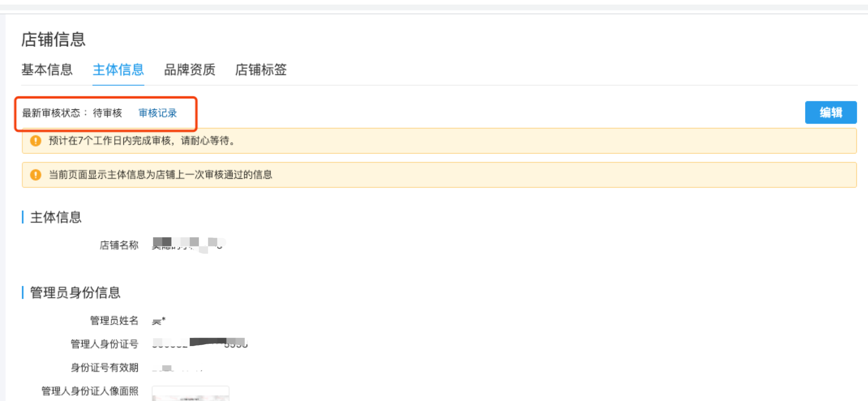Viewport: 868px width, 401px height.
Task: Go to the 店铺标签 tab
Action: (x=261, y=70)
